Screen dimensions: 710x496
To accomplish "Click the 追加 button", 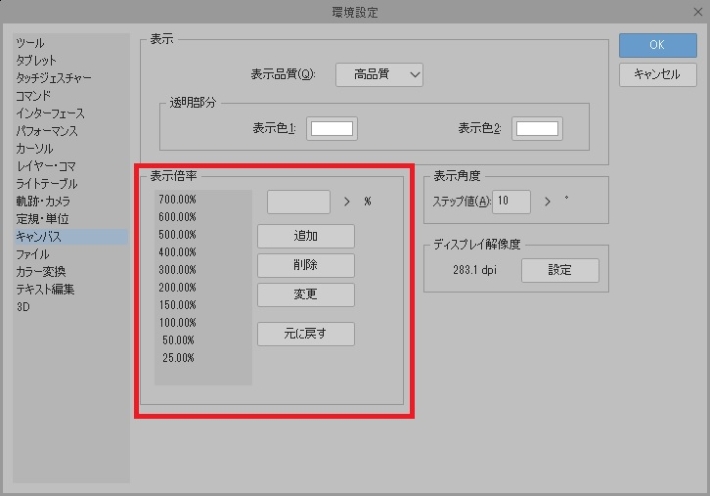I will [306, 236].
